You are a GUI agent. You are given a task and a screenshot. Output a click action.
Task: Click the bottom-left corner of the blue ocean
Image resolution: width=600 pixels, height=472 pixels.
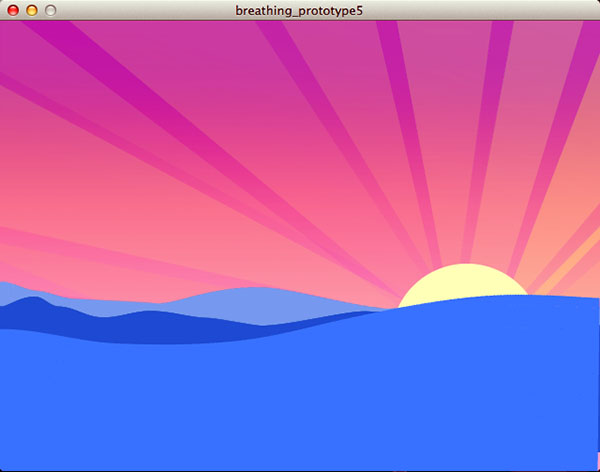(6, 464)
